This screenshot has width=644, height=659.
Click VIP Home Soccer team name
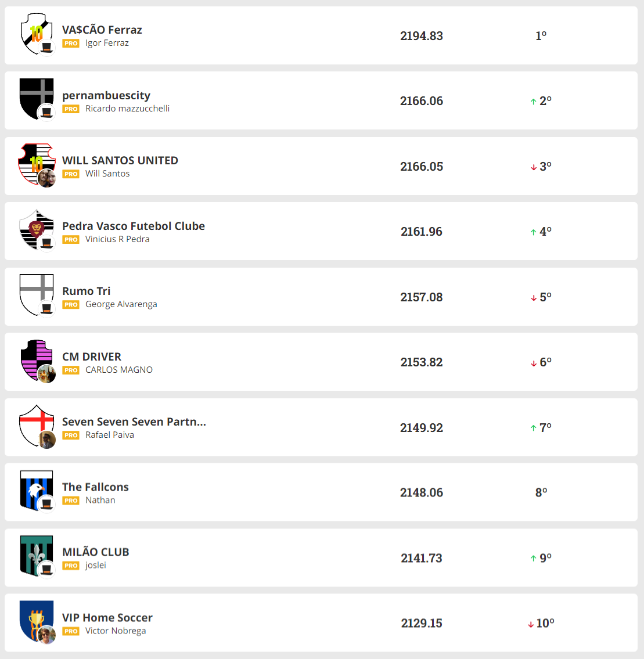pos(107,617)
